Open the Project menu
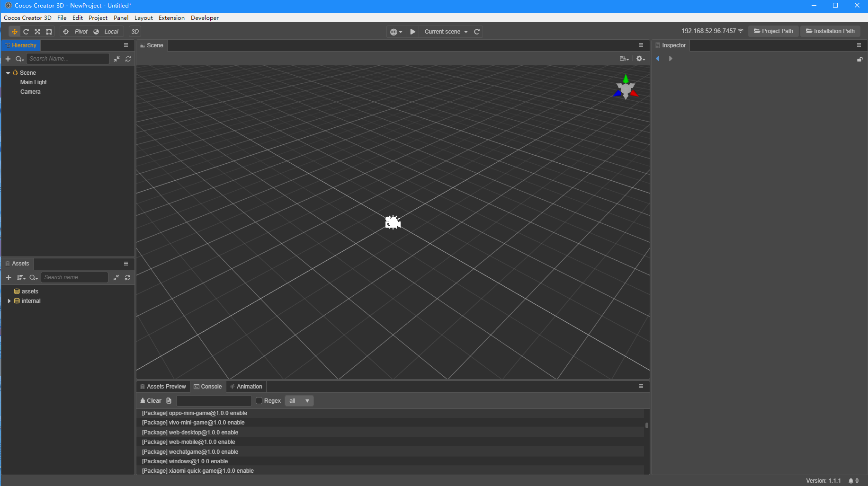Image resolution: width=868 pixels, height=486 pixels. pyautogui.click(x=98, y=18)
